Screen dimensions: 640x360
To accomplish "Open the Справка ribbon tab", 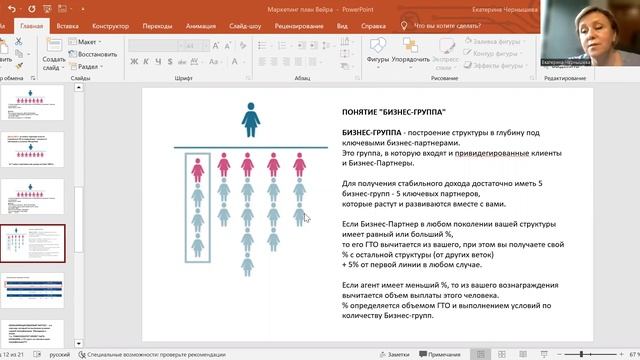I will [373, 26].
